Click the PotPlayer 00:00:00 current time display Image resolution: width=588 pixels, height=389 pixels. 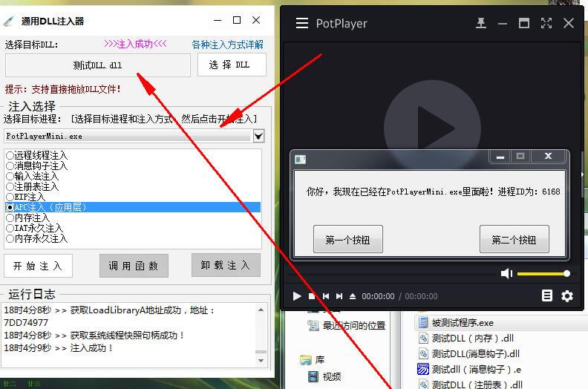pos(378,296)
